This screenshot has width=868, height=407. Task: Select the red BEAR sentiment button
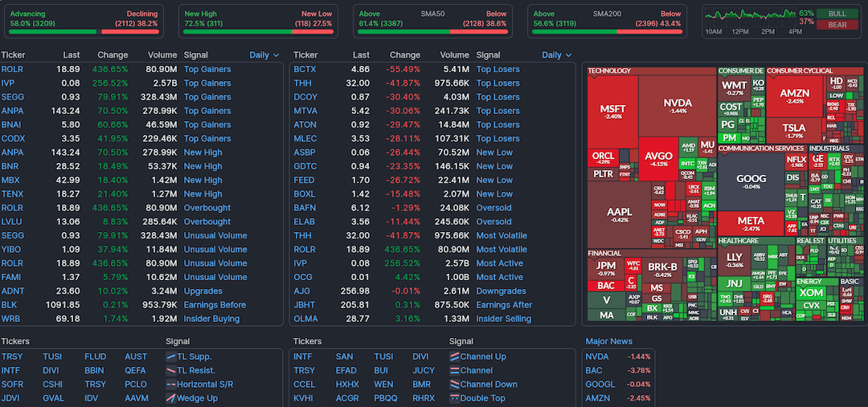[x=837, y=25]
